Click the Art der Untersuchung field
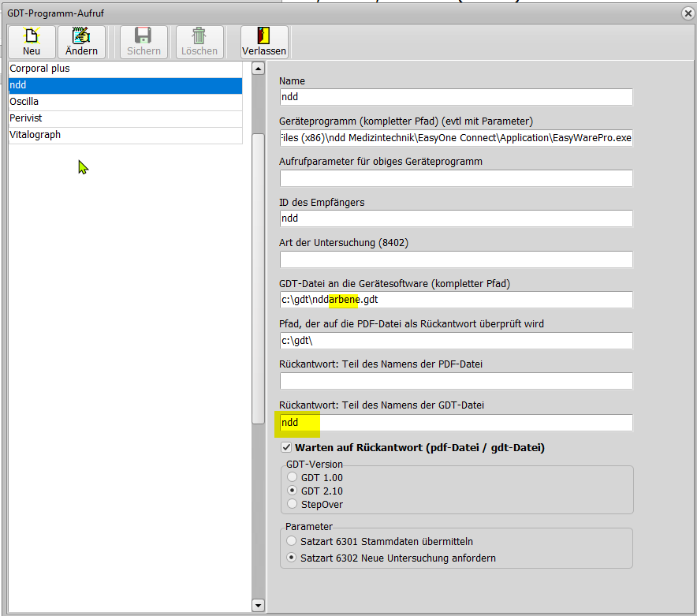Viewport: 697px width, 616px height. pos(456,259)
